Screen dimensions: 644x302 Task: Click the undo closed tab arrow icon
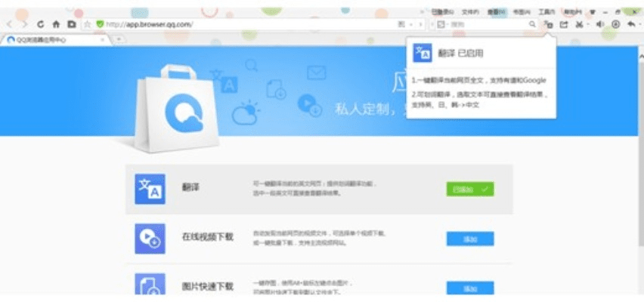point(631,25)
